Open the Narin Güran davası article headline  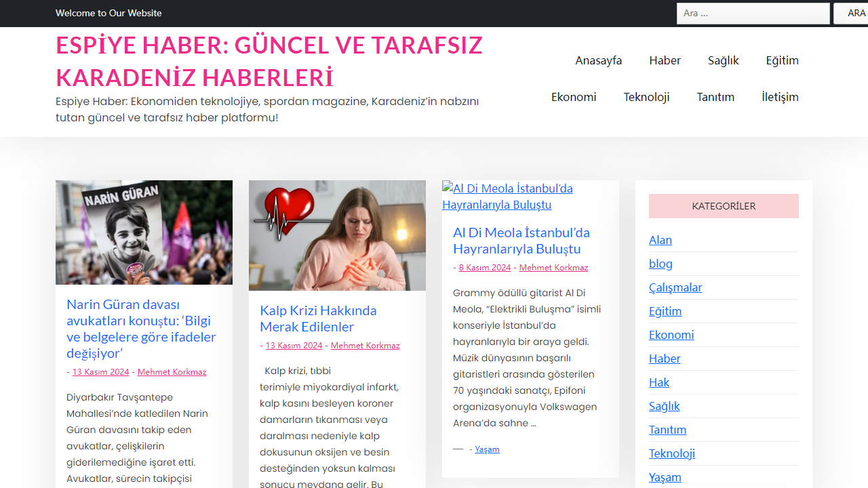point(140,325)
